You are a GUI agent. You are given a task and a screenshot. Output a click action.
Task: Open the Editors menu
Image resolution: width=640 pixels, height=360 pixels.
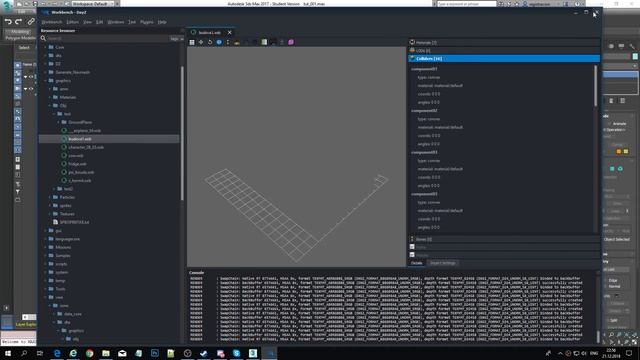[73, 22]
